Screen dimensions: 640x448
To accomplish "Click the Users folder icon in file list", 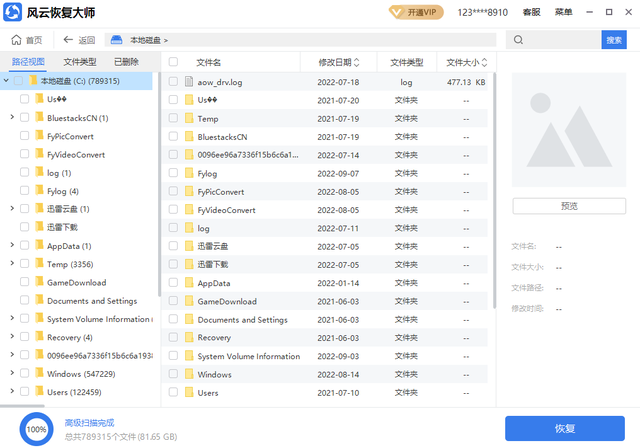I will [x=189, y=392].
